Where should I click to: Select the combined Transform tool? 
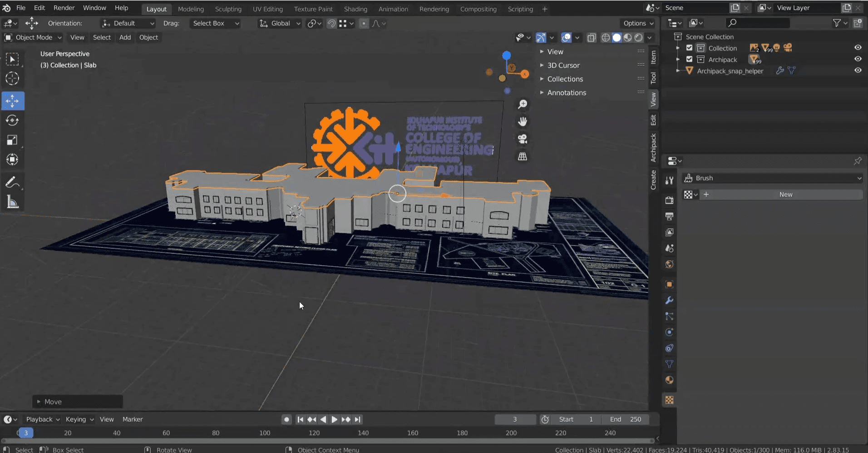tap(12, 159)
